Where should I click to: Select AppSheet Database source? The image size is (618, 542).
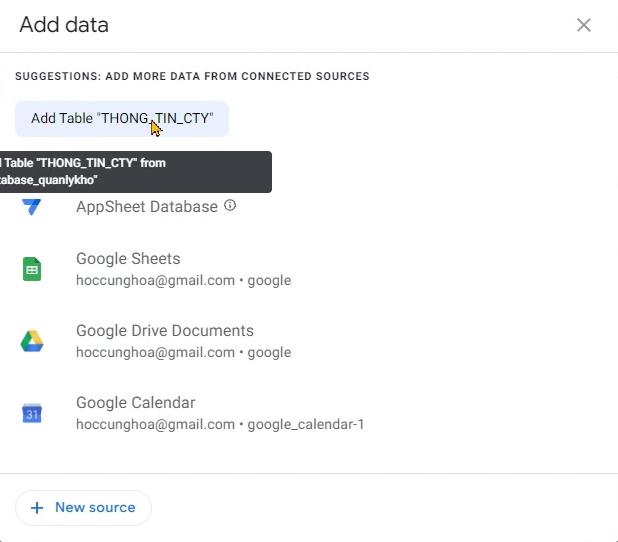click(147, 207)
